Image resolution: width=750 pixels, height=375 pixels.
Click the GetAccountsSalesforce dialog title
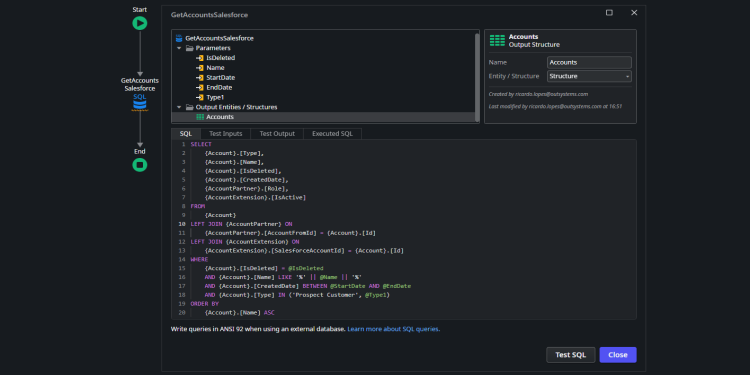pyautogui.click(x=210, y=15)
